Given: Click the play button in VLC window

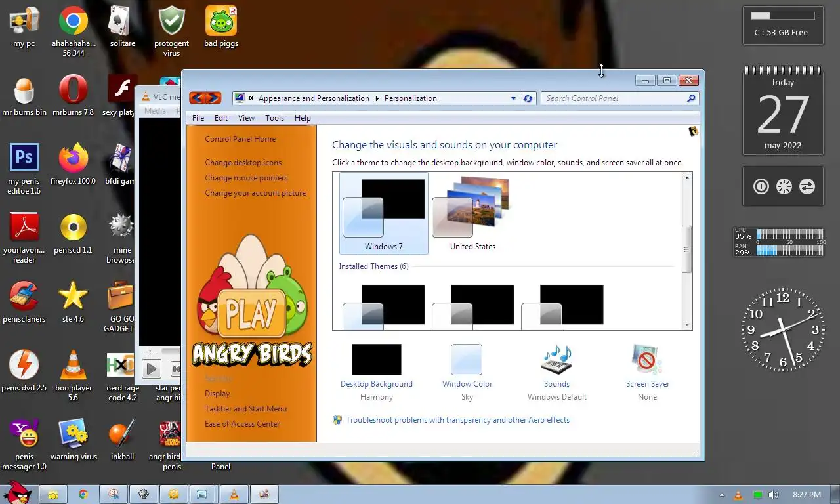Looking at the screenshot, I should [x=151, y=369].
